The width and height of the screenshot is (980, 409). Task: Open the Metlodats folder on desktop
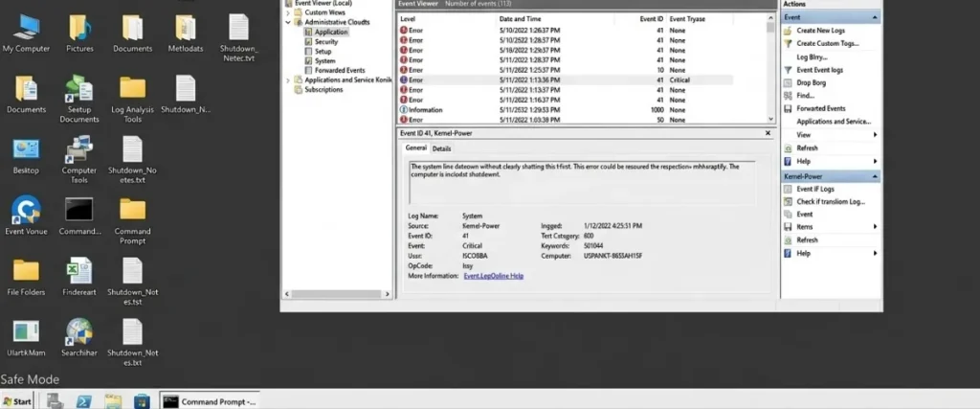(186, 34)
